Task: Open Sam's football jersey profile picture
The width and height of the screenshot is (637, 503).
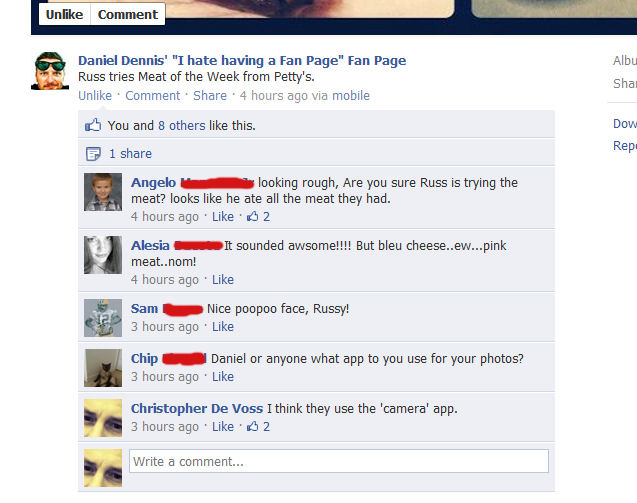Action: point(103,318)
